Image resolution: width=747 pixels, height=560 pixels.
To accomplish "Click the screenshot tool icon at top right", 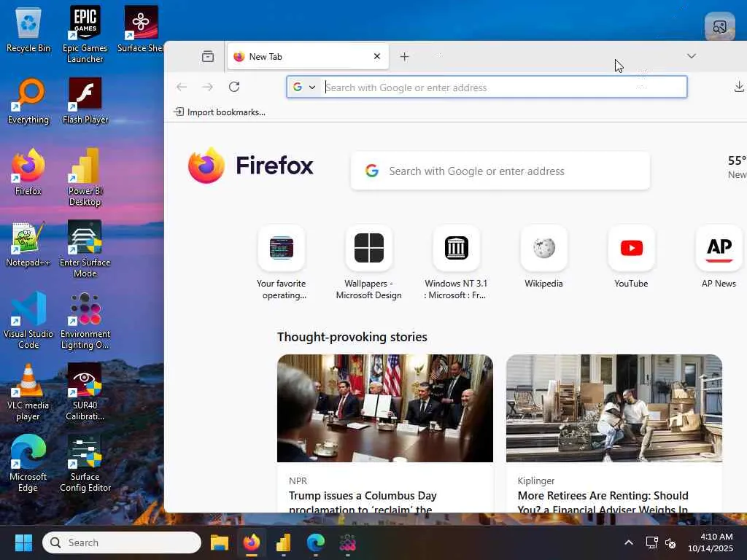I will pyautogui.click(x=719, y=27).
